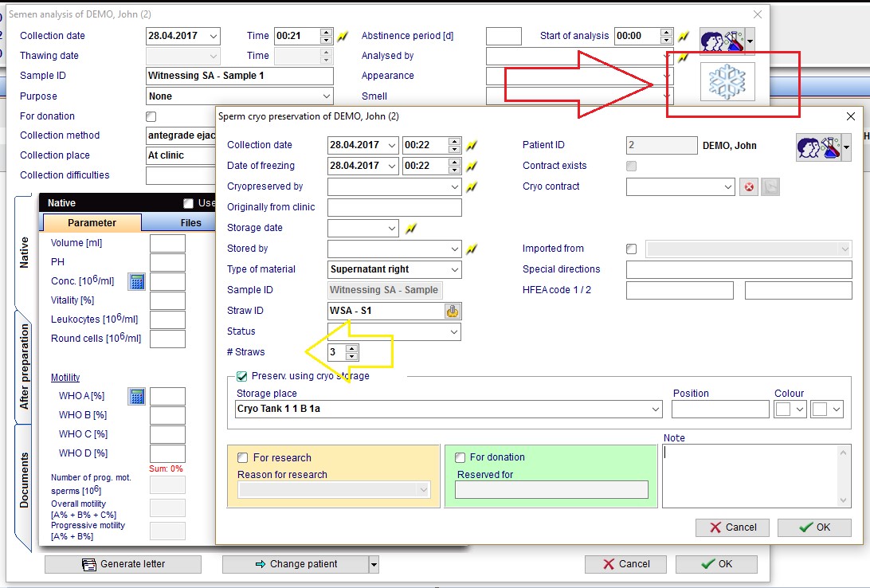Uncheck Preserv. using cryo storage
The height and width of the screenshot is (588, 870).
[x=242, y=377]
